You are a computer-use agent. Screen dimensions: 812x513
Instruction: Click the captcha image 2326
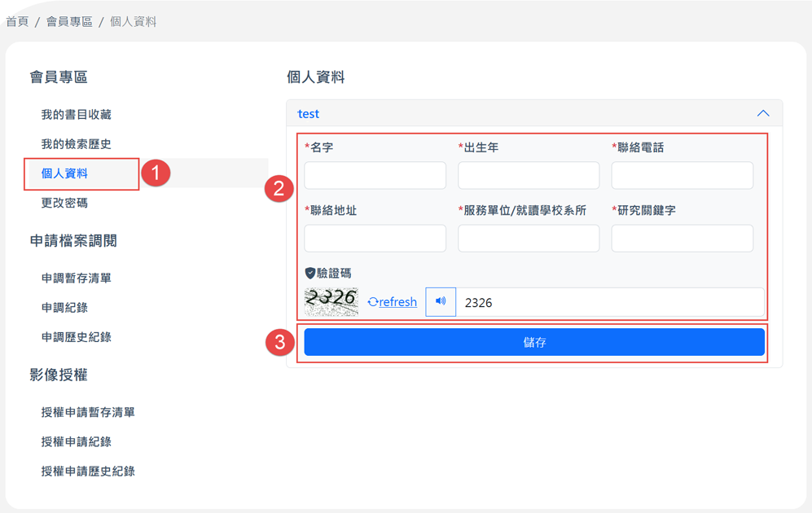pyautogui.click(x=331, y=302)
